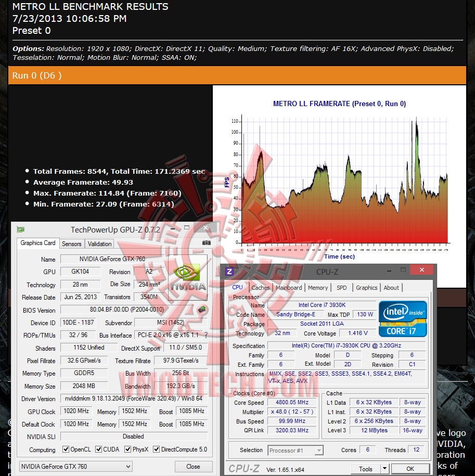Click the Subvendor field MSI (1462)

click(x=171, y=323)
